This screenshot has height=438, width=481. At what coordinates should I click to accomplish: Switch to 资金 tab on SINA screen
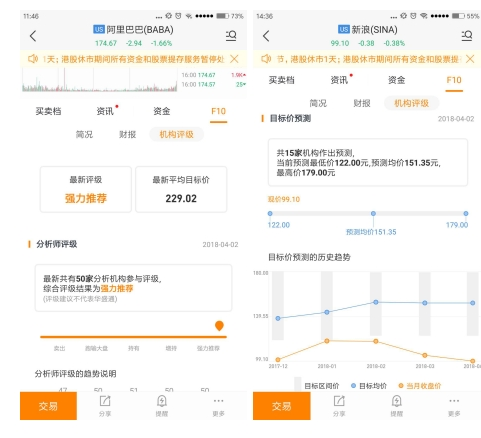click(396, 80)
